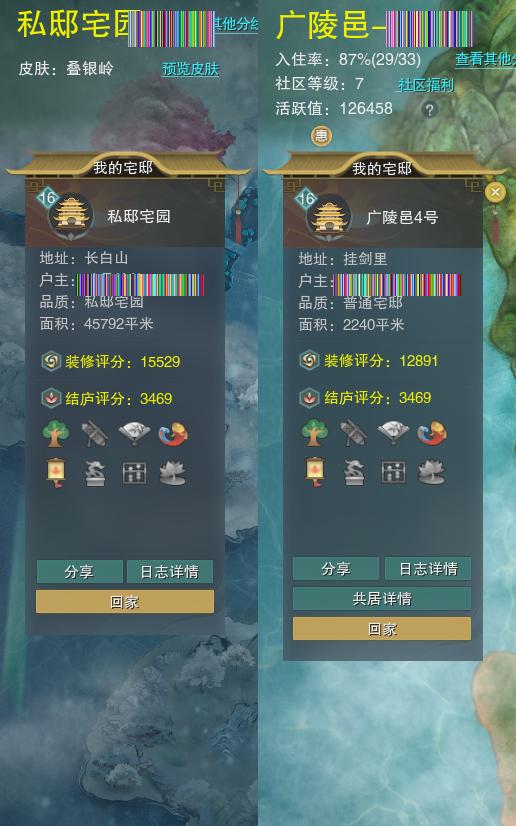516x826 pixels.
Task: Click 回家 button in 广陵邑4号 panel
Action: pyautogui.click(x=382, y=629)
